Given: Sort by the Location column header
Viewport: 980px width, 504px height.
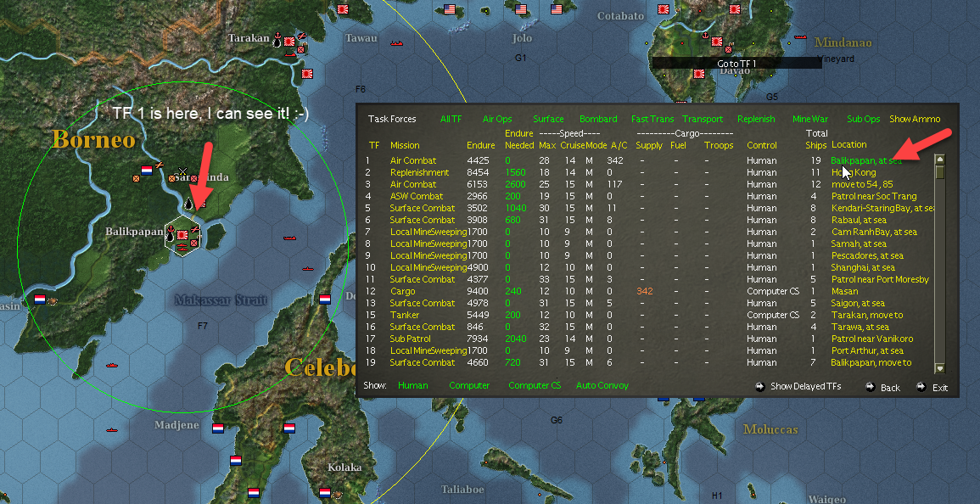Looking at the screenshot, I should (849, 145).
